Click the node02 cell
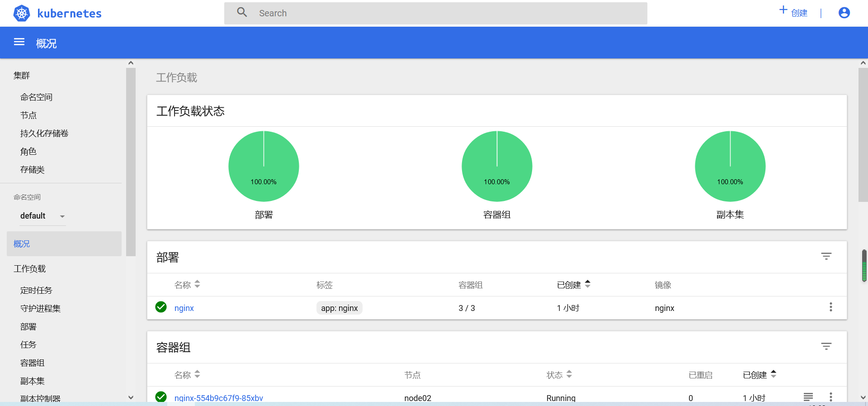 pyautogui.click(x=418, y=398)
